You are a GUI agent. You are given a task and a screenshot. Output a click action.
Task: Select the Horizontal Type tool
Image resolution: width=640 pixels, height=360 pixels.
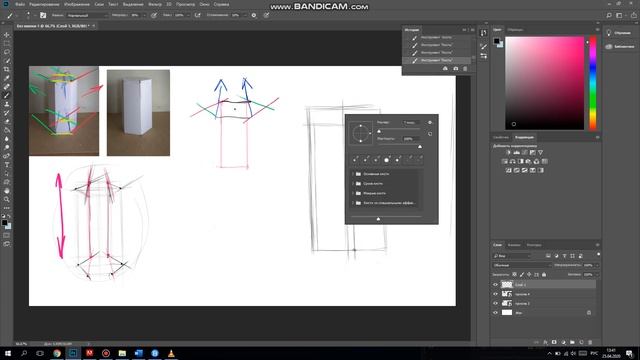(7, 165)
